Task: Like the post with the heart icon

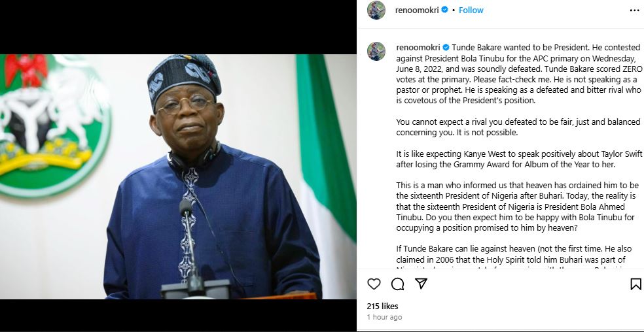Action: point(374,284)
